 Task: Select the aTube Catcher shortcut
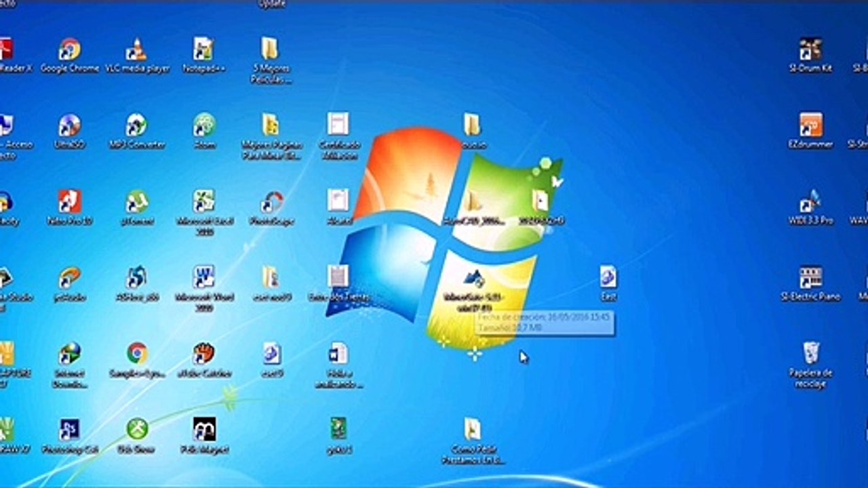203,353
